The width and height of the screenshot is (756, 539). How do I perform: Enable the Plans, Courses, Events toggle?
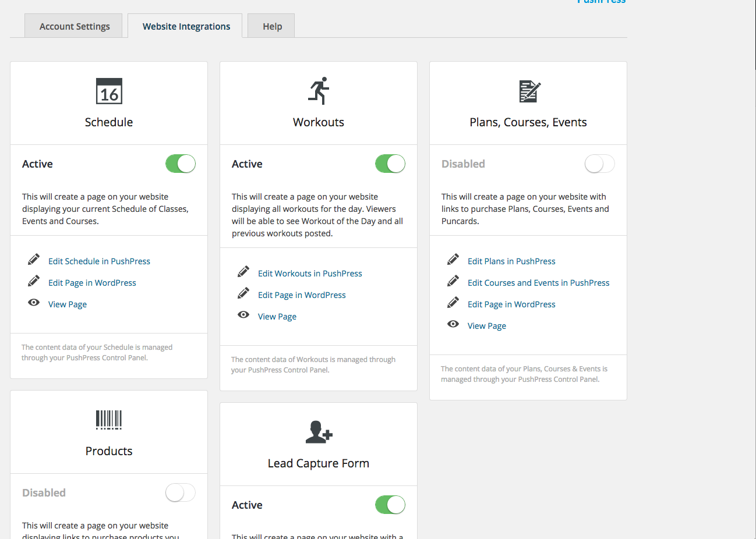click(600, 164)
